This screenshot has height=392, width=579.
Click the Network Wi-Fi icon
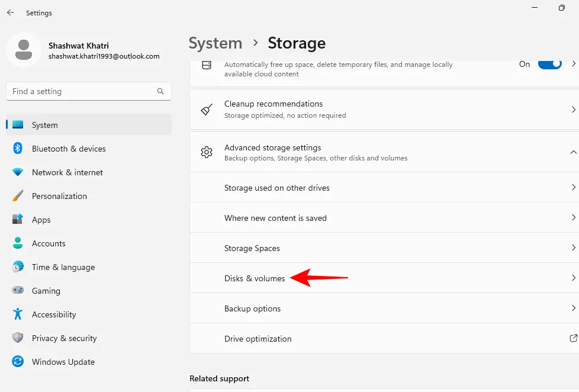18,172
